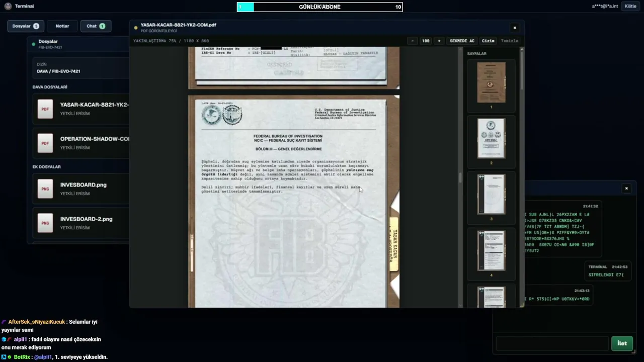Click the BÖLÜM III — GENEL DEĞERLENDİRME heading
This screenshot has height=362, width=644.
pyautogui.click(x=288, y=149)
